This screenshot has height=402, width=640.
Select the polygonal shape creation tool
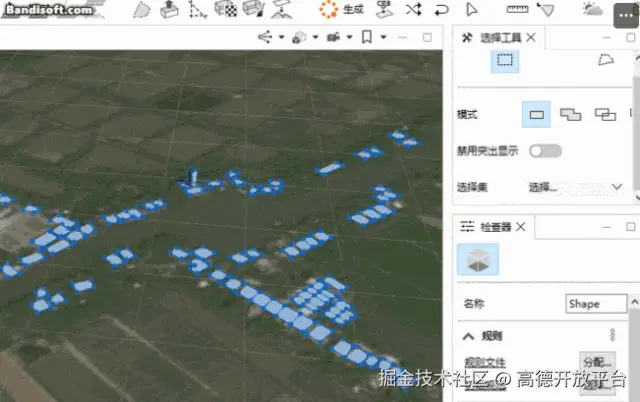pyautogui.click(x=142, y=10)
